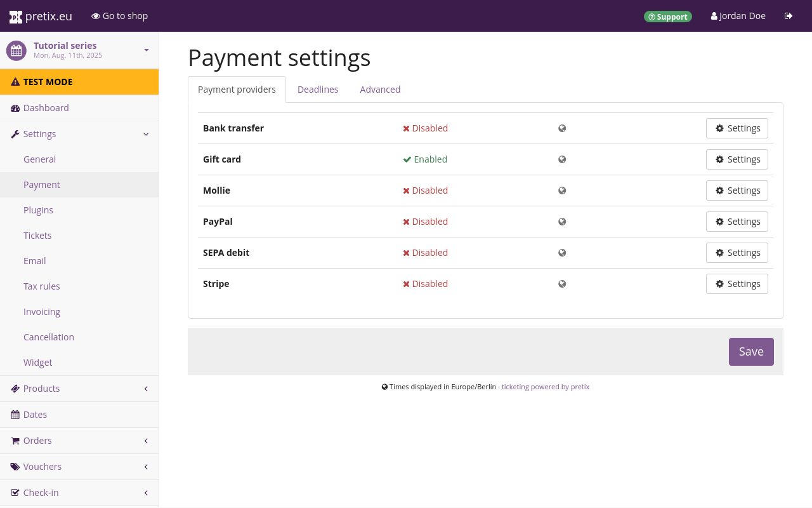
Task: Open Settings for Gift card
Action: coord(737,159)
